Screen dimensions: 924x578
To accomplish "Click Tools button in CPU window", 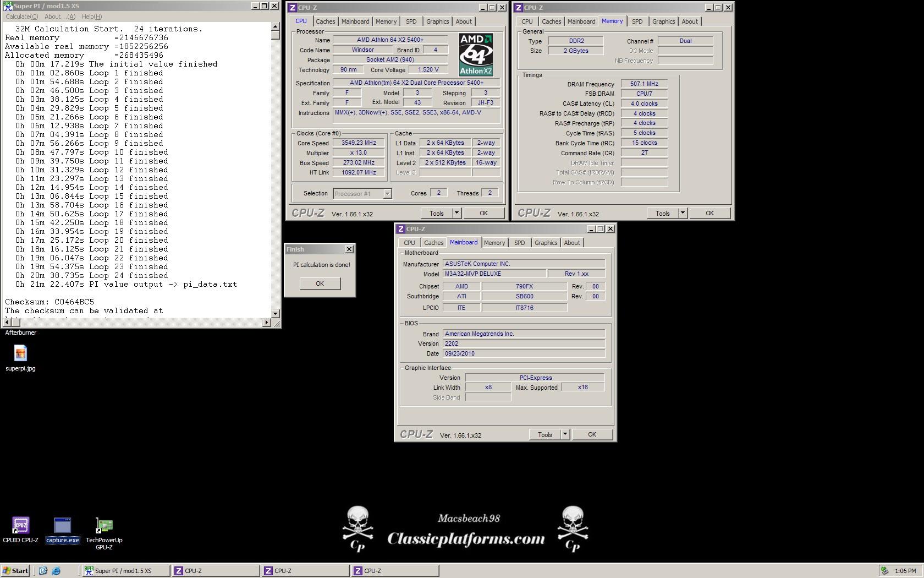I will (x=437, y=213).
